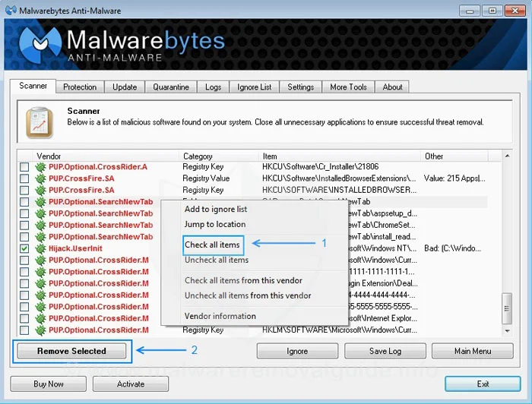This screenshot has height=404, width=532.
Task: Click the bug icon of the 1111-1111-1111 row
Action: [40, 272]
